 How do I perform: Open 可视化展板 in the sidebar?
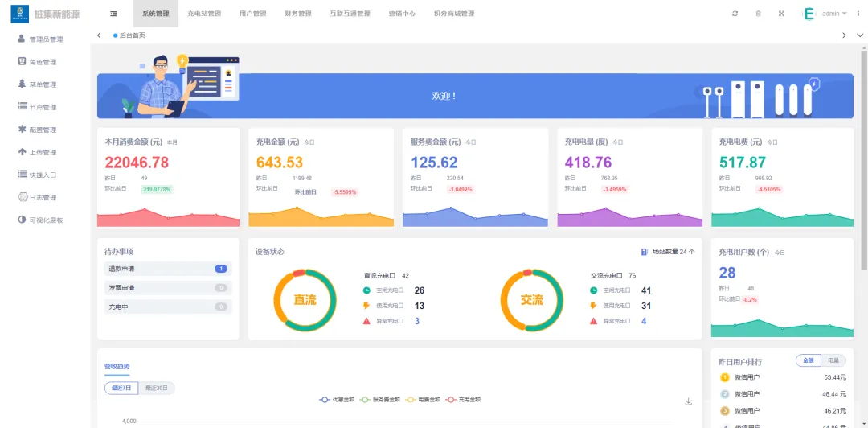click(45, 220)
